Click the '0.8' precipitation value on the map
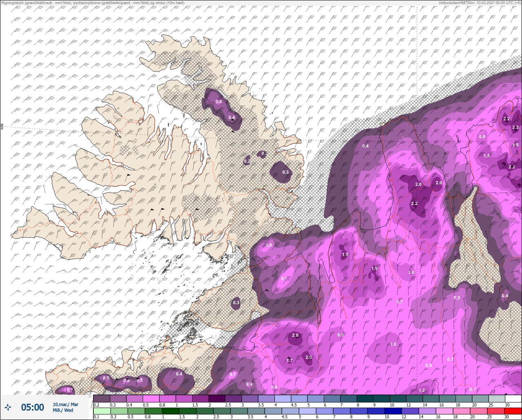Screen dimensions: 522x420 429,366
